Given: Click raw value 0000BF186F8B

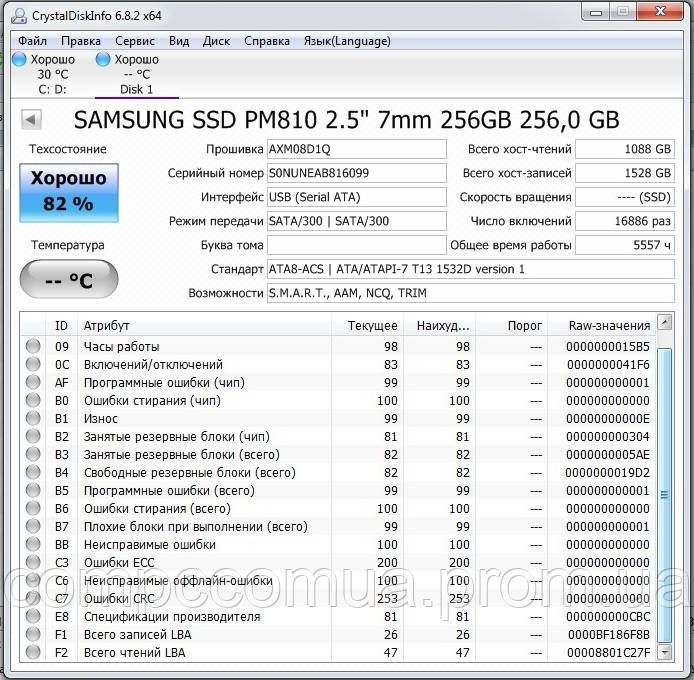Looking at the screenshot, I should coord(609,635).
